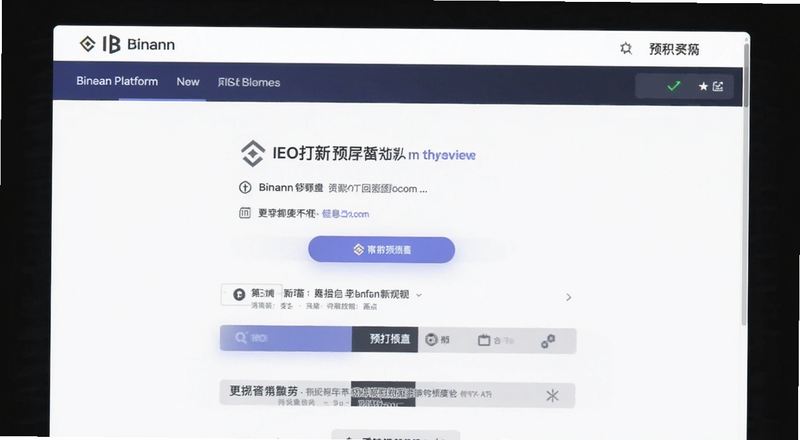This screenshot has width=800, height=440.
Task: Click the thyeview link in heading
Action: pos(449,155)
